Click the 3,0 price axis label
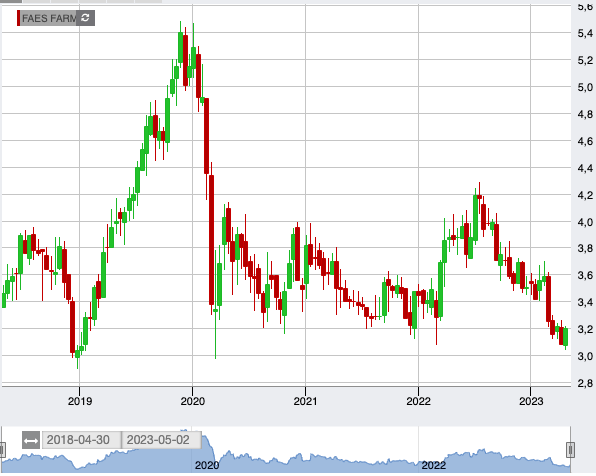Viewport: 596px width, 476px height. click(x=585, y=356)
